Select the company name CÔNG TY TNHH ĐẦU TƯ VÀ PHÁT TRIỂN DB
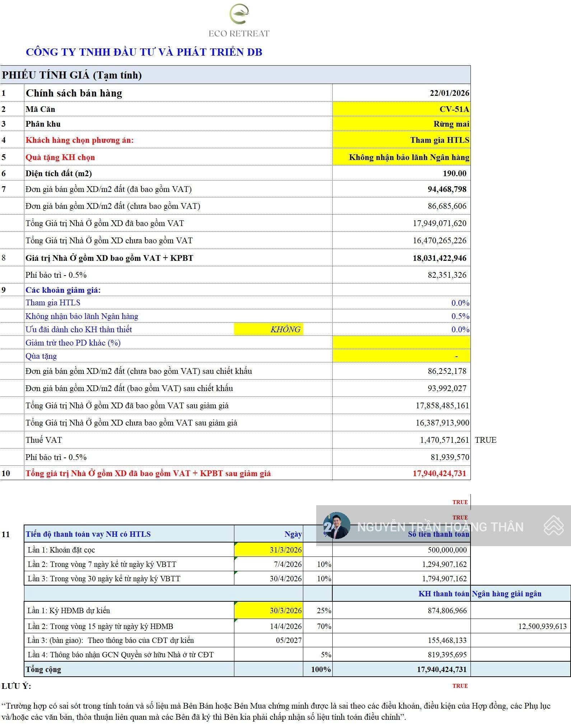Viewport: 571px width, 728px height. coord(144,52)
